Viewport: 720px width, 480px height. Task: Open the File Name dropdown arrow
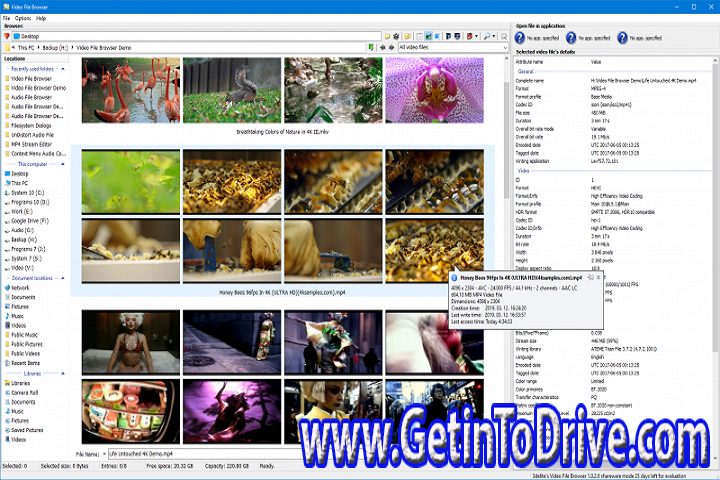click(x=104, y=454)
